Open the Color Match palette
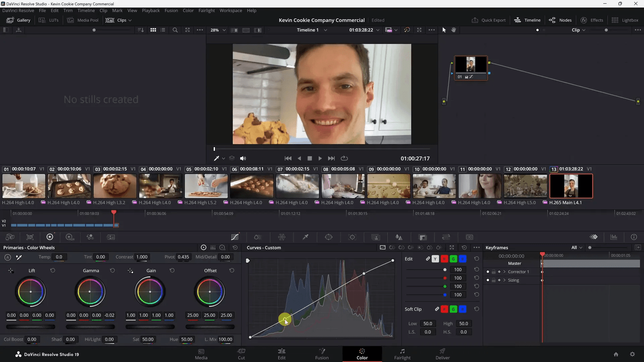644x362 pixels. pyautogui.click(x=30, y=237)
